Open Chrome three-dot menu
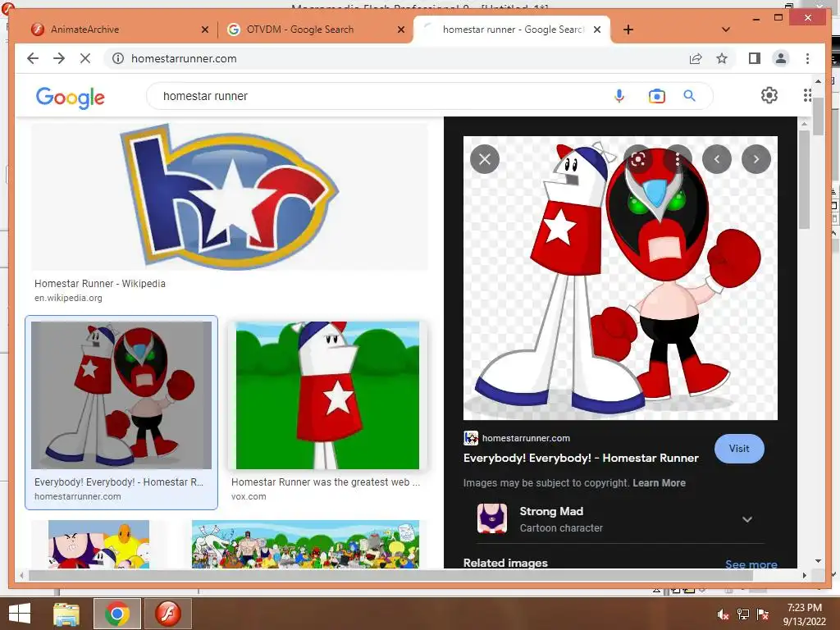 point(807,58)
